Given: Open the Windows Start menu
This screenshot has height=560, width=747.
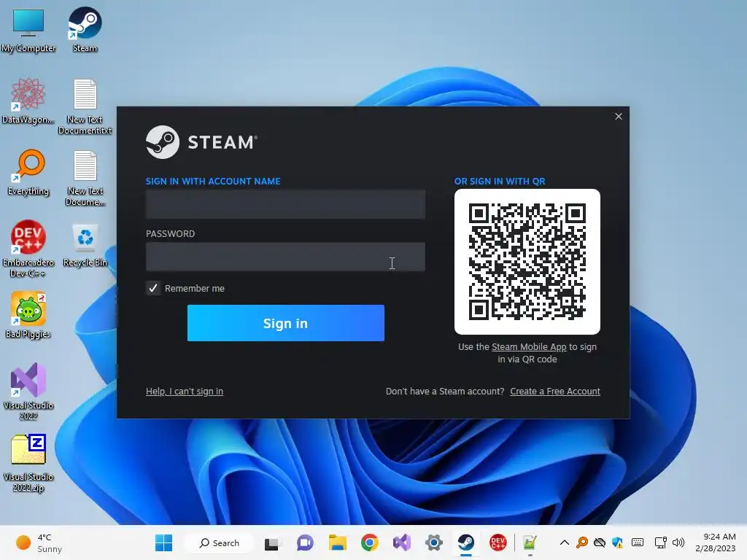Looking at the screenshot, I should [164, 542].
